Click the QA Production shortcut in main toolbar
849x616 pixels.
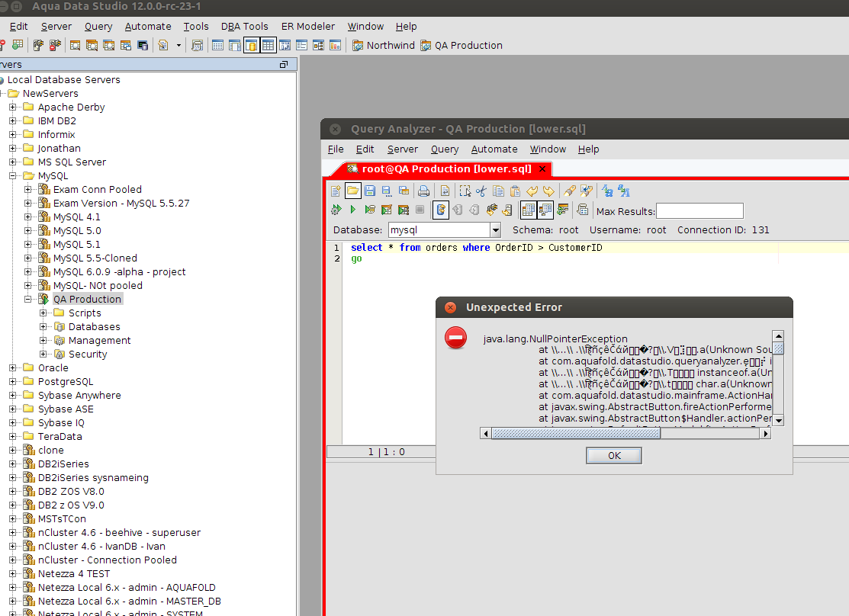click(461, 46)
